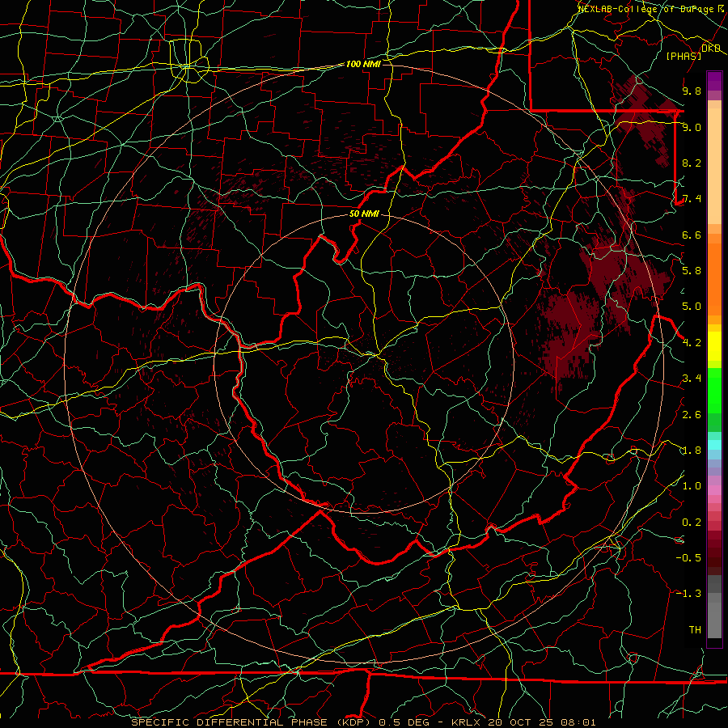728x728 pixels.
Task: Click the 7.4 value on color scale
Action: [692, 199]
